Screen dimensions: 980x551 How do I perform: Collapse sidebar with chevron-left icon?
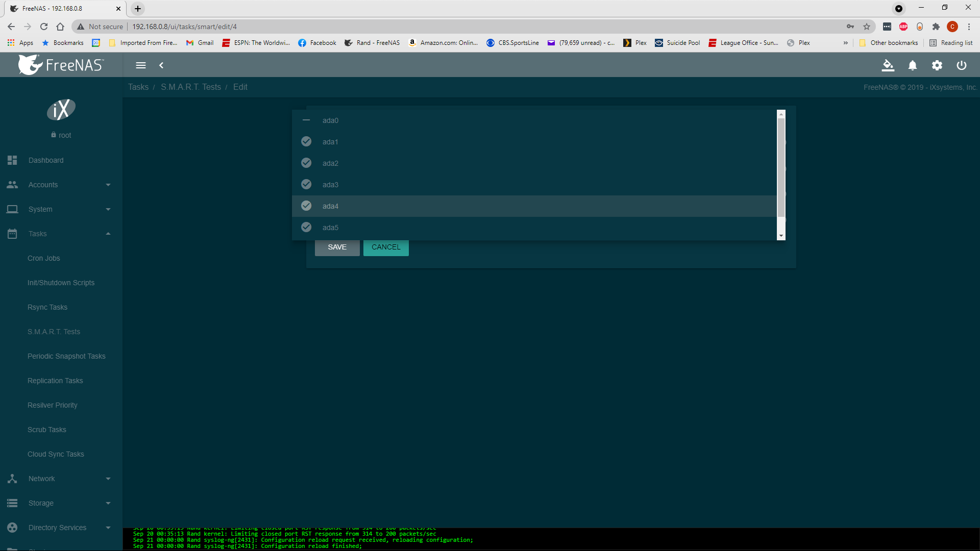[x=161, y=65]
